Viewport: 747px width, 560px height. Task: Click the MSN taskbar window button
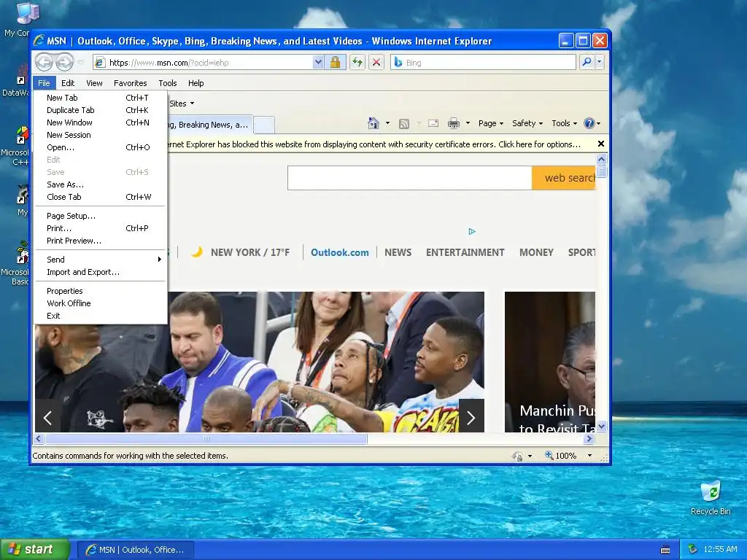(135, 550)
